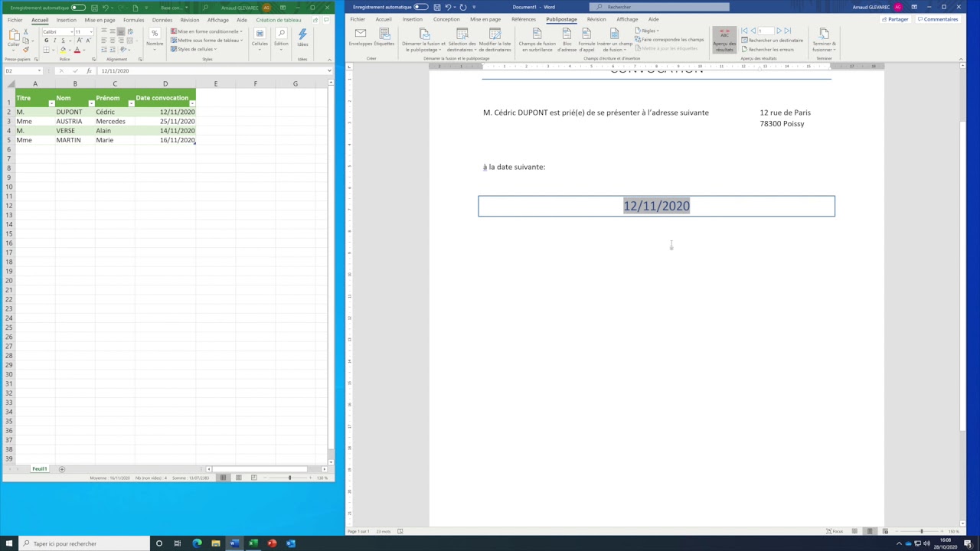Go to previous mail merge record
Screen dimensions: 980x551
(x=753, y=31)
